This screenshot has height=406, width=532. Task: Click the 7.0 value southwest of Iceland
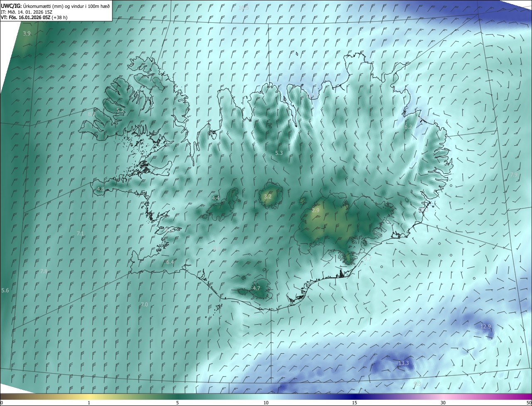(x=144, y=305)
